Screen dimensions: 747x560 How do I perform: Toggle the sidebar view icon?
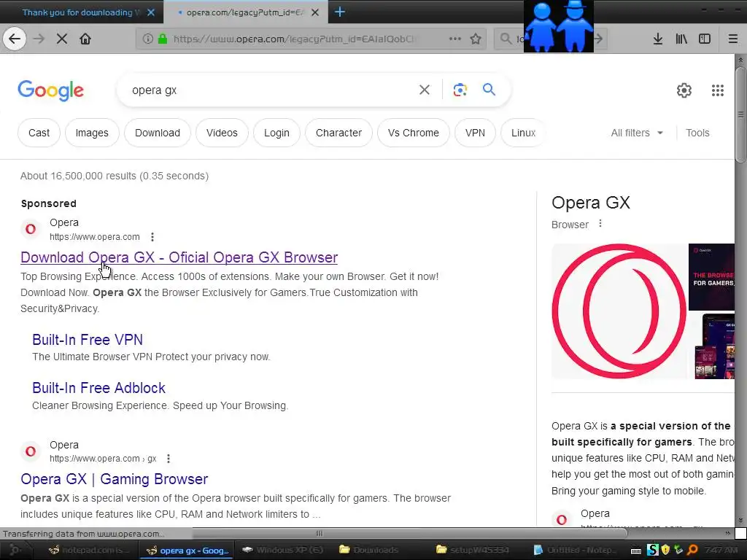click(x=705, y=39)
